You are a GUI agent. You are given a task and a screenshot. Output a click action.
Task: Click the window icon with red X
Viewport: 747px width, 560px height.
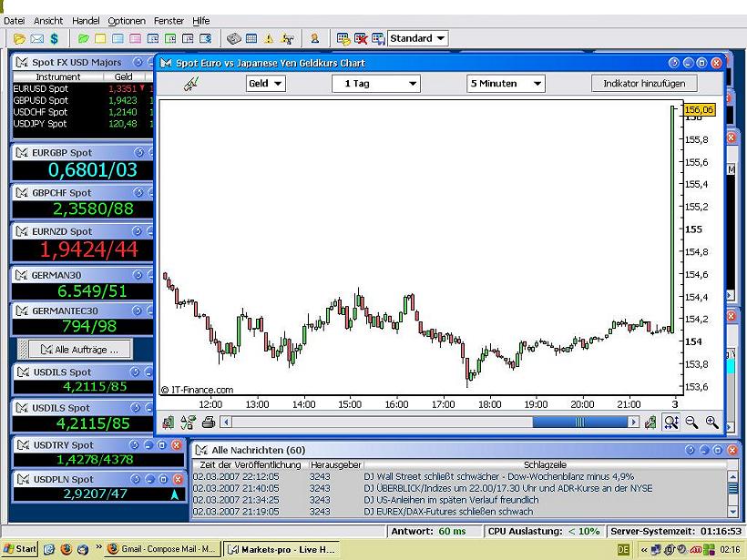click(361, 38)
